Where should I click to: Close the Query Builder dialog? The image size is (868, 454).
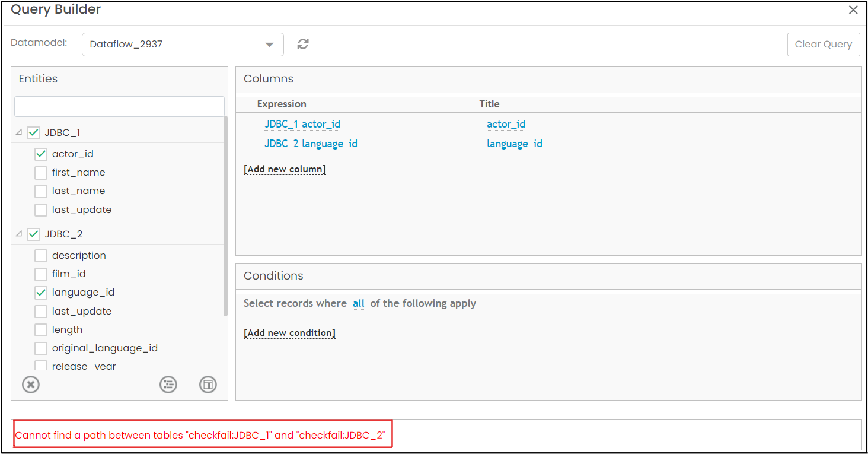tap(853, 10)
